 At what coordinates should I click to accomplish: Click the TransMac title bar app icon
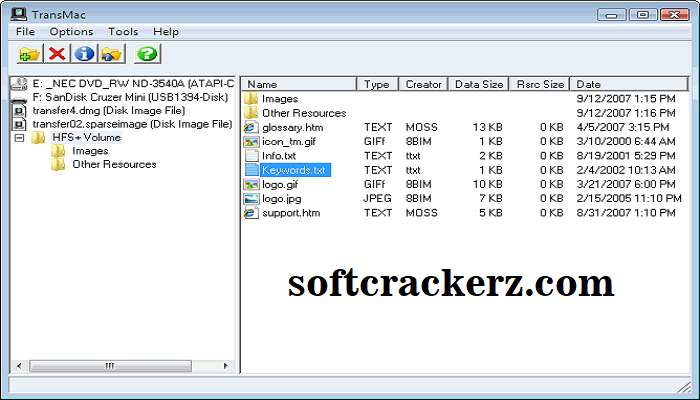(x=19, y=14)
